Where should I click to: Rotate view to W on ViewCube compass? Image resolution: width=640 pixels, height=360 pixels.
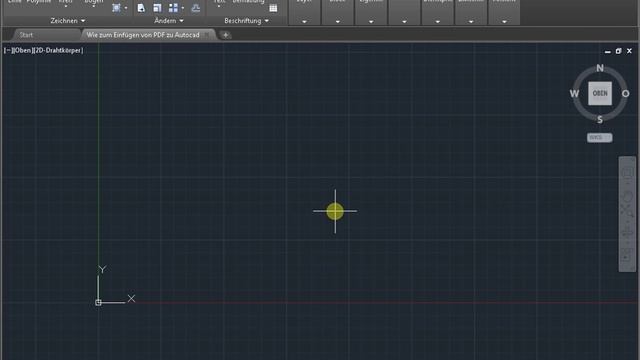pos(574,93)
